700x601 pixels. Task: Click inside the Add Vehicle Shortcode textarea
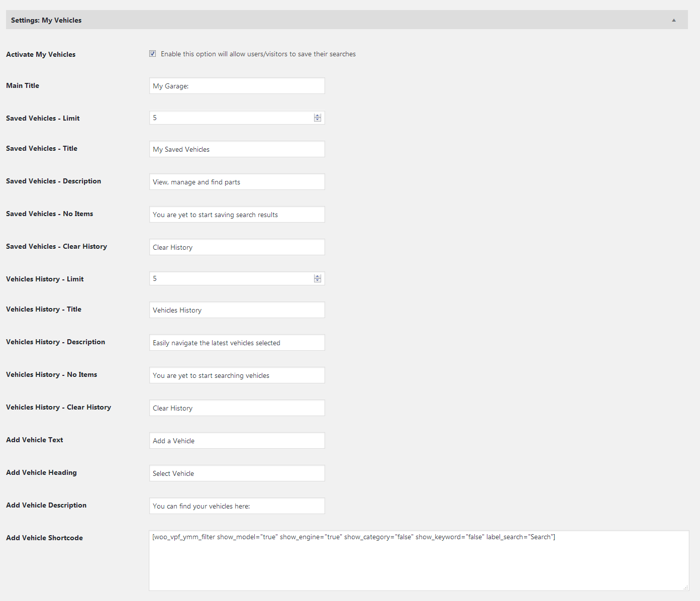pyautogui.click(x=418, y=560)
